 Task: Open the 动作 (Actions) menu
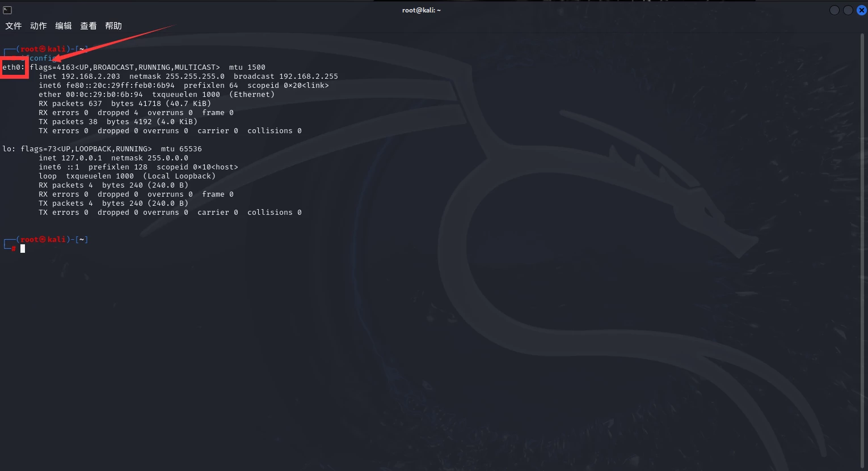point(38,26)
